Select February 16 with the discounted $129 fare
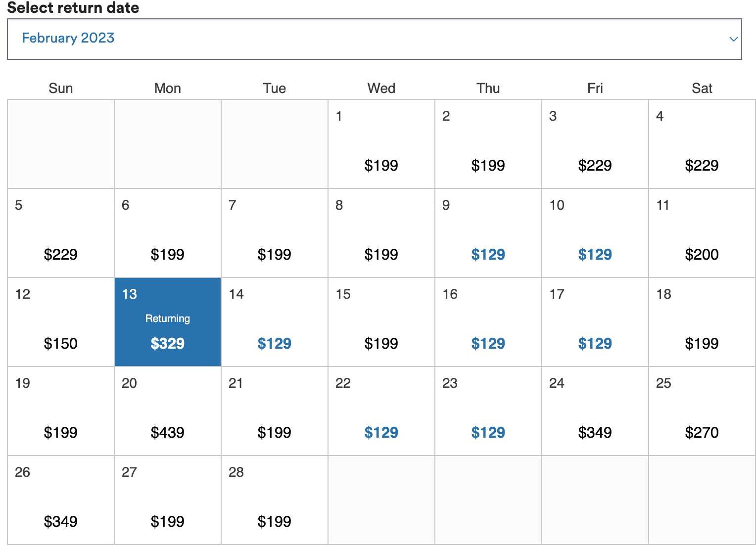The width and height of the screenshot is (756, 548). click(488, 321)
